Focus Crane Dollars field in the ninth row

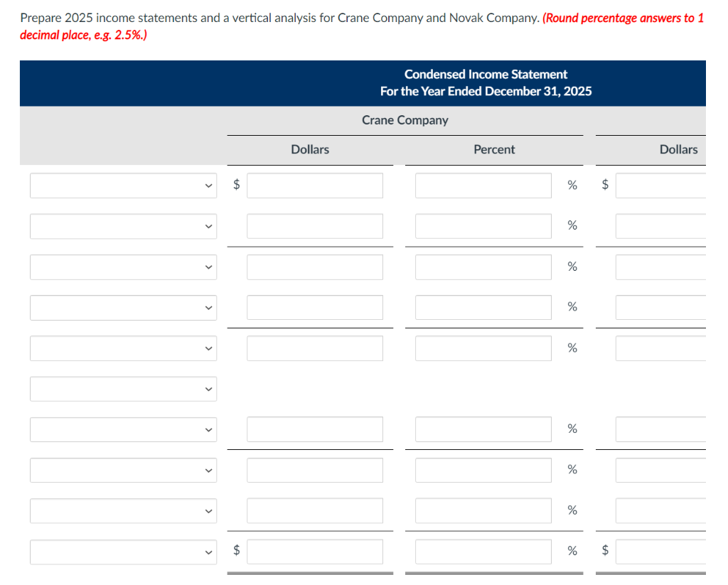315,510
